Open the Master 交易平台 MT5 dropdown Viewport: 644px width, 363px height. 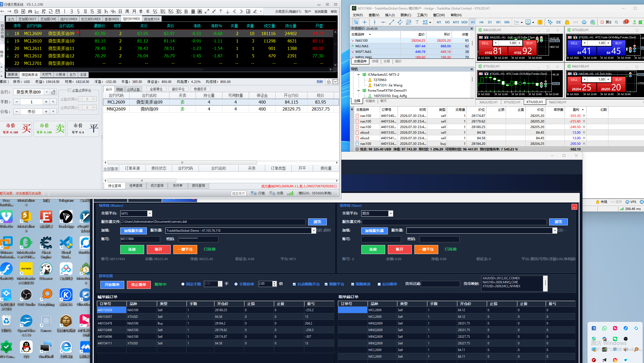(150, 213)
